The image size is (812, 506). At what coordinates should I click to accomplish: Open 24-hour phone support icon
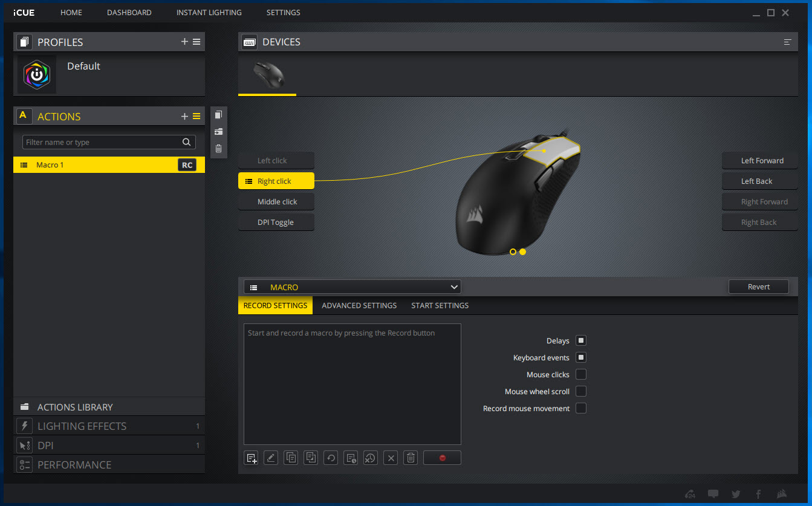pyautogui.click(x=690, y=494)
